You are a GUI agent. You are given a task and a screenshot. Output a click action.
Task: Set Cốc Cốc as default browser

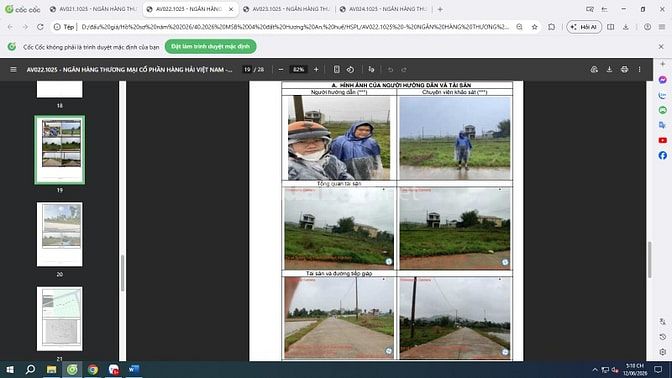pos(210,46)
